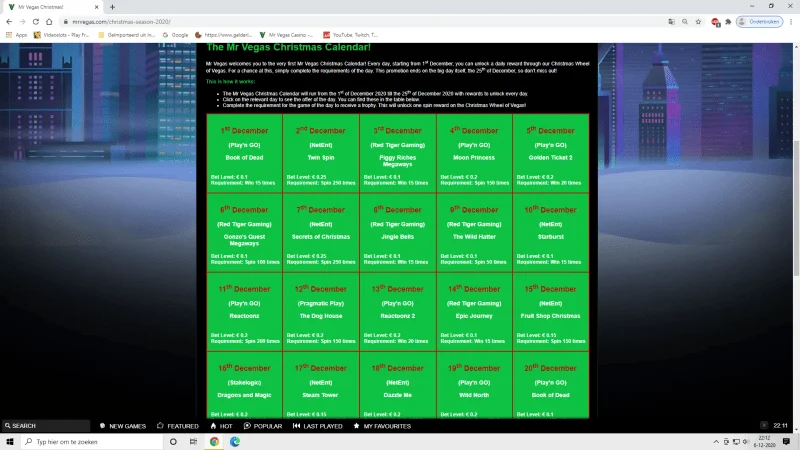Open the POPULAR games menu item
This screenshot has width=800, height=450.
pyautogui.click(x=263, y=426)
